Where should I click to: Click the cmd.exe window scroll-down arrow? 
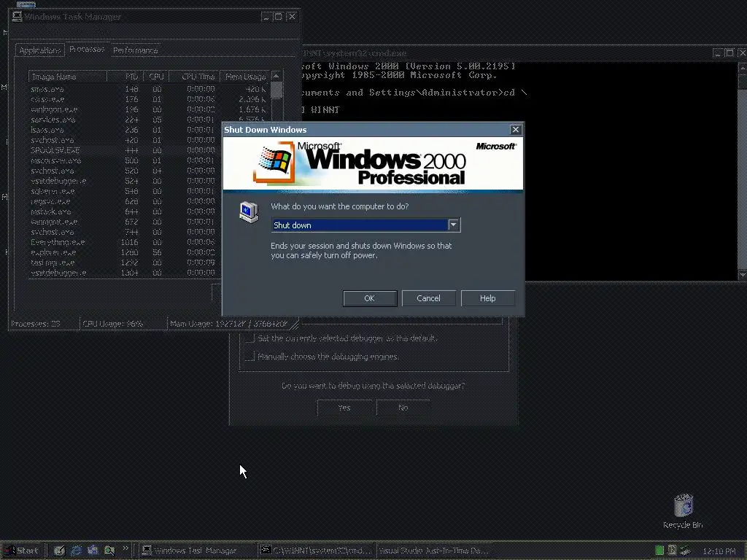point(742,275)
